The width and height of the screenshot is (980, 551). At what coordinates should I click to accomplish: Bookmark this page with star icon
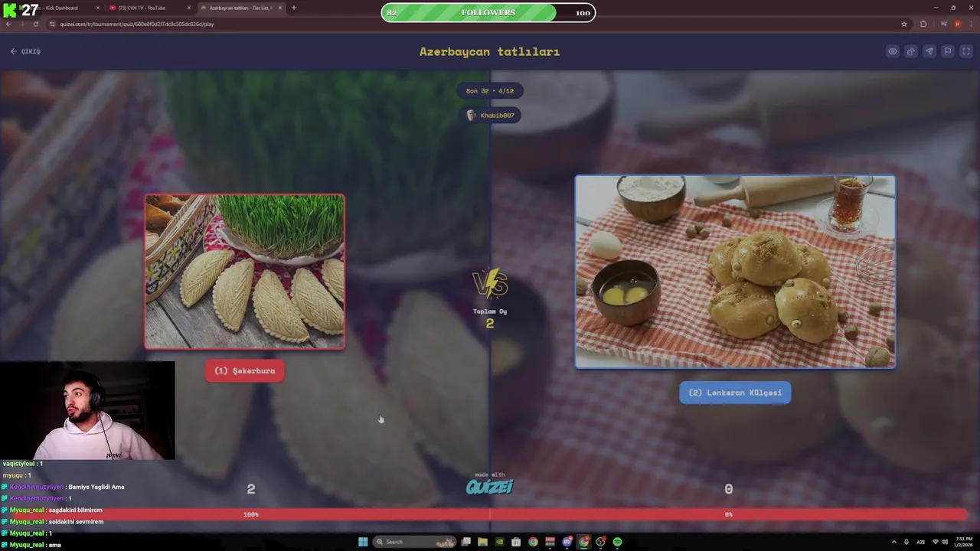(904, 24)
